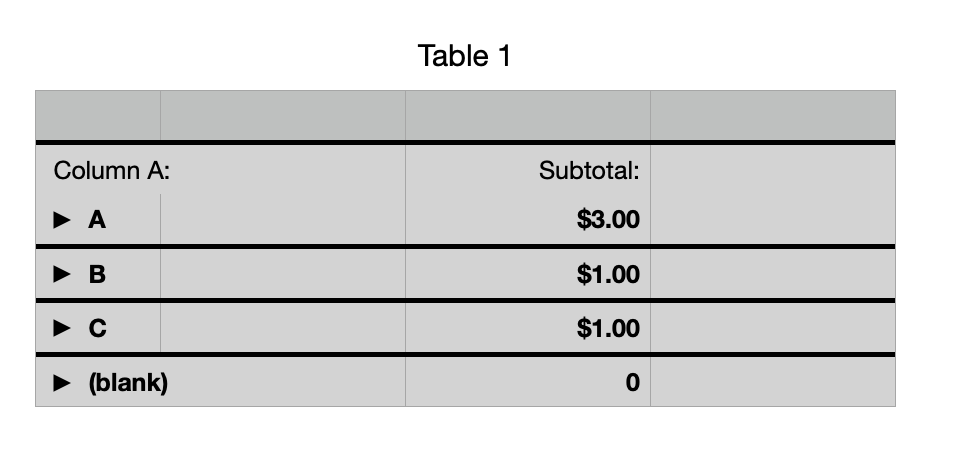The width and height of the screenshot is (956, 462).
Task: Select first header cell above Column A
Action: 98,115
